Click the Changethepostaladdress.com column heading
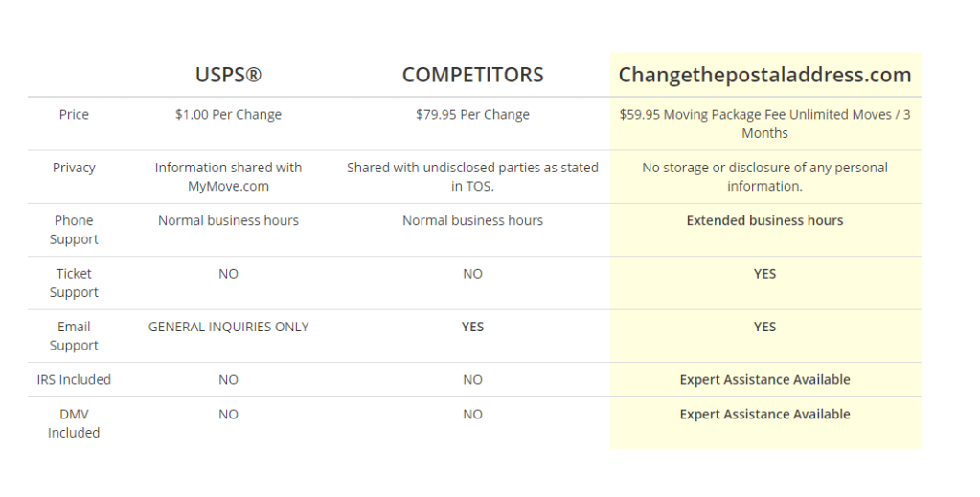Image resolution: width=980 pixels, height=497 pixels. coord(764,75)
